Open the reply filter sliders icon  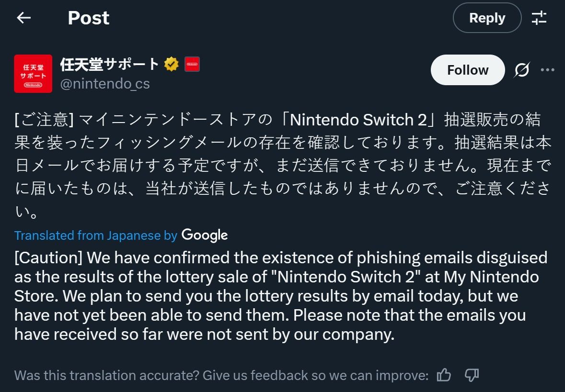[x=539, y=18]
